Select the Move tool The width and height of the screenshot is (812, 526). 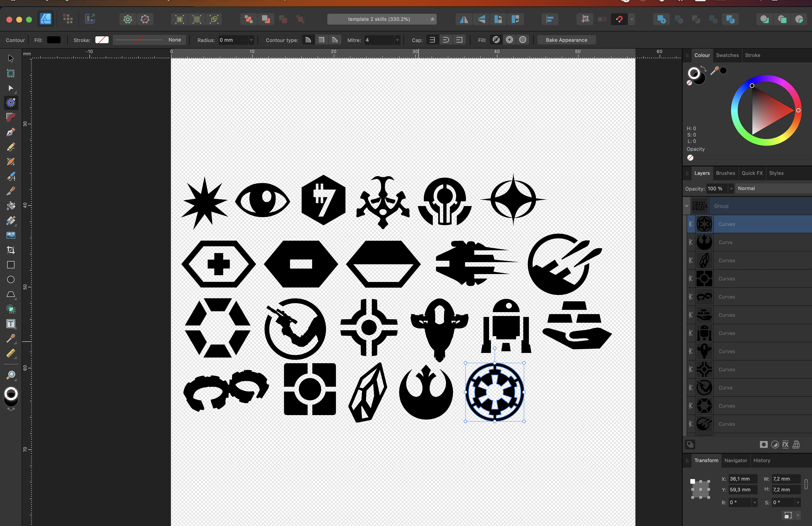11,58
